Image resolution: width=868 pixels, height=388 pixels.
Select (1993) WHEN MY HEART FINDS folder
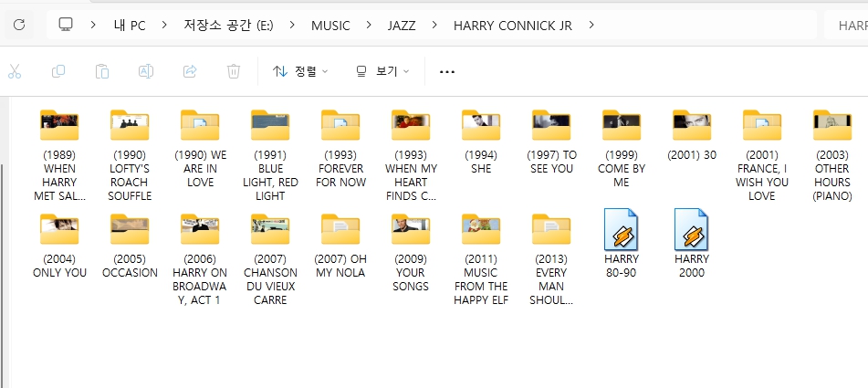(411, 155)
